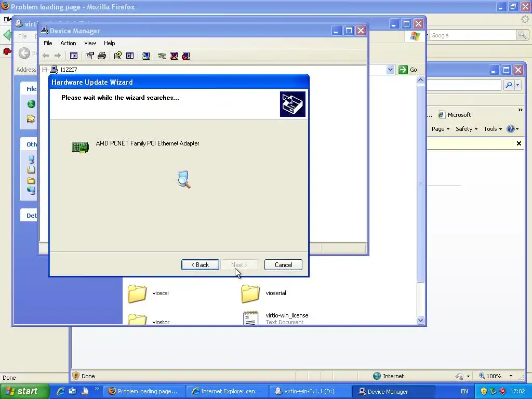
Task: Click the Windows logo throbber in Explorer window
Action: [415, 36]
